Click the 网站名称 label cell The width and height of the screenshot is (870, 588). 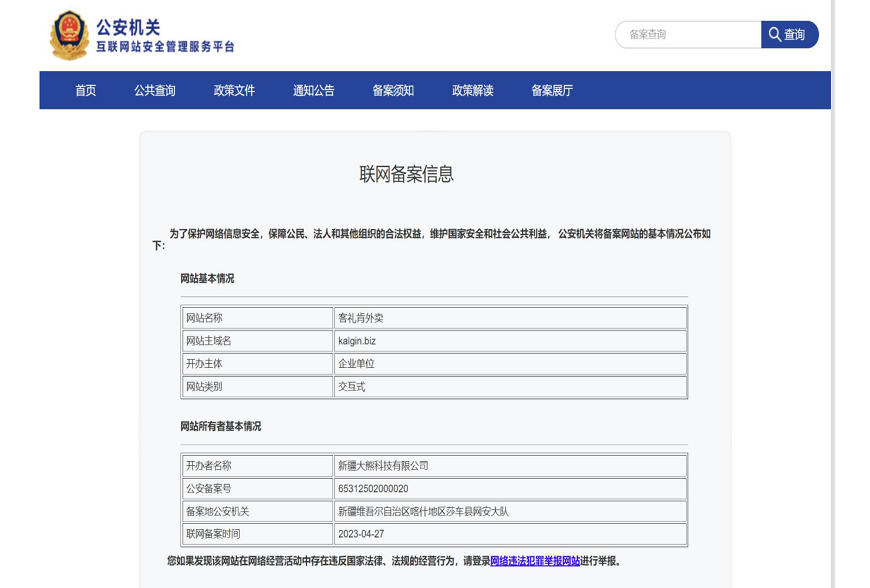[x=258, y=318]
